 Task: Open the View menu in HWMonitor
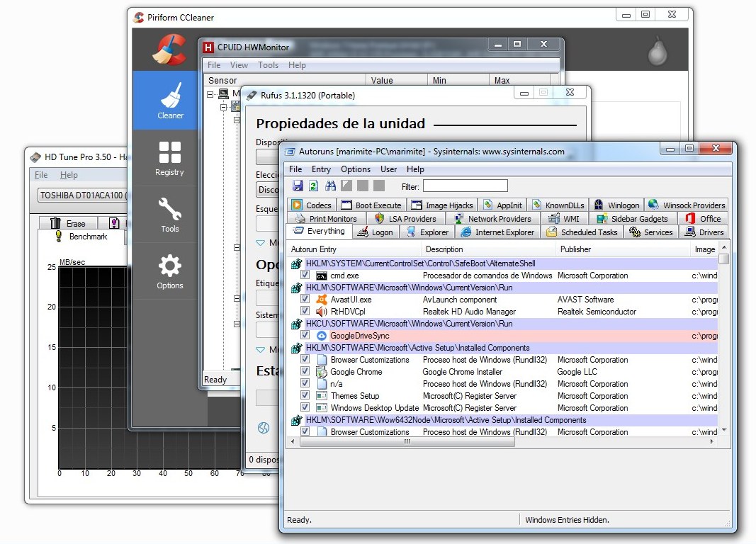239,65
